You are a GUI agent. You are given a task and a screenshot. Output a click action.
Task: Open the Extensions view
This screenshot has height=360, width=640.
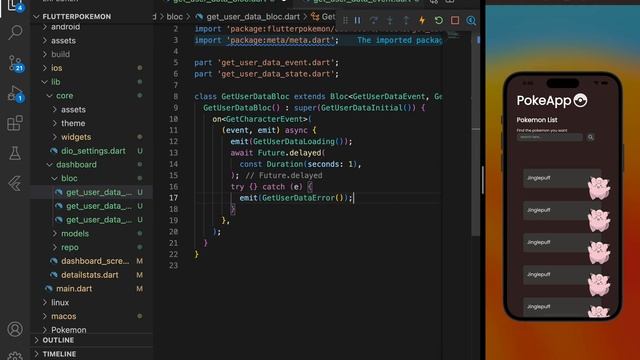[15, 123]
